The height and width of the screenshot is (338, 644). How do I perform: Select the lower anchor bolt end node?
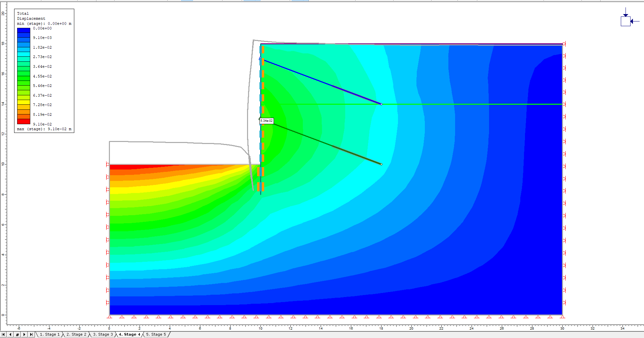coord(381,164)
